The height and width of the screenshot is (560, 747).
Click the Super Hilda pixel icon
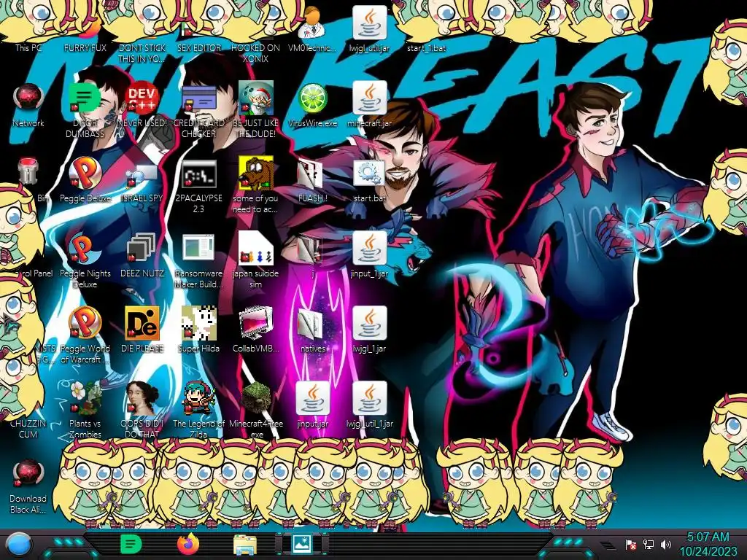click(198, 323)
